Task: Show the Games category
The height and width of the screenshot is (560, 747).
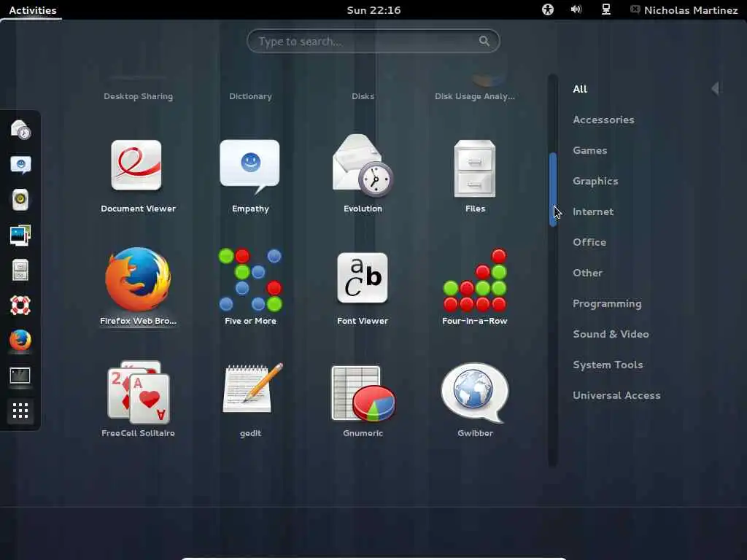Action: click(589, 150)
